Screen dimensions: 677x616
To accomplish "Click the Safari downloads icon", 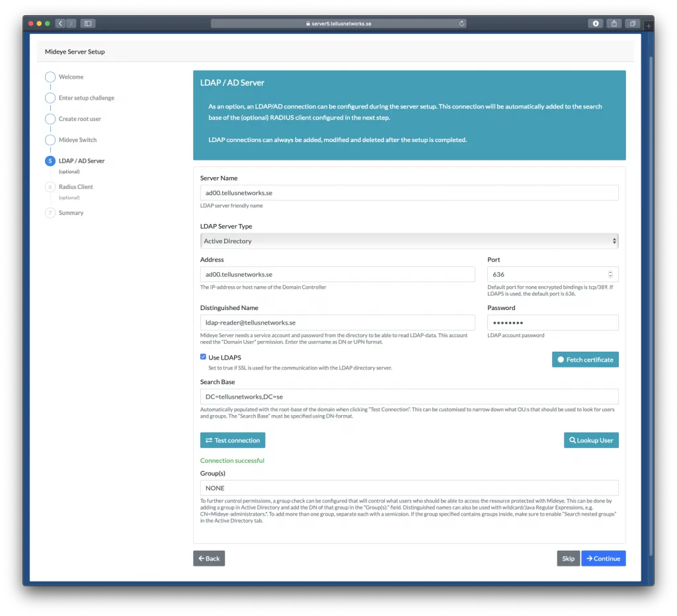I will pos(595,22).
